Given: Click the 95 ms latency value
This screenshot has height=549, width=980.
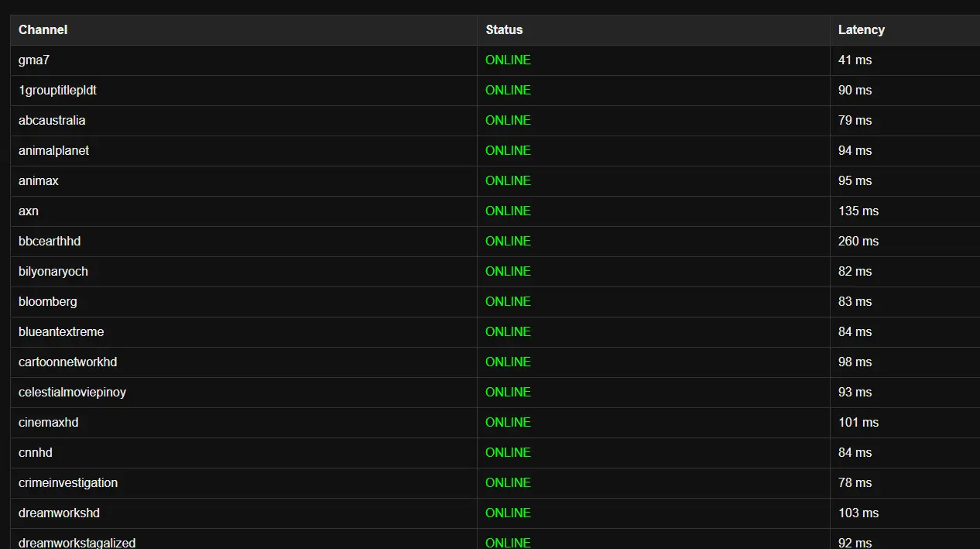Looking at the screenshot, I should pos(855,180).
